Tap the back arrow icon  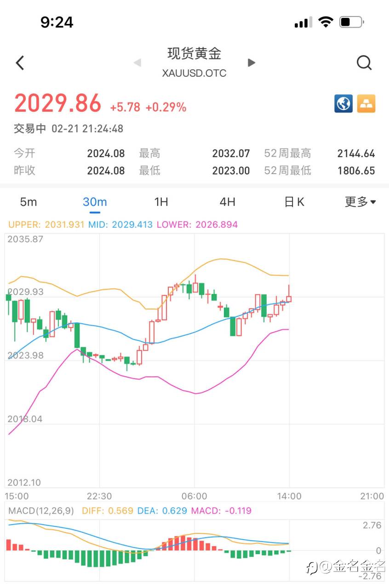(20, 63)
